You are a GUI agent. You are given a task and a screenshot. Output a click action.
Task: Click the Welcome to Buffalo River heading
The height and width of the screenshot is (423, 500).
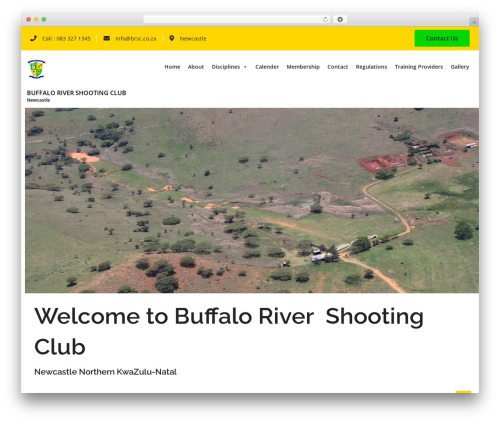[229, 331]
